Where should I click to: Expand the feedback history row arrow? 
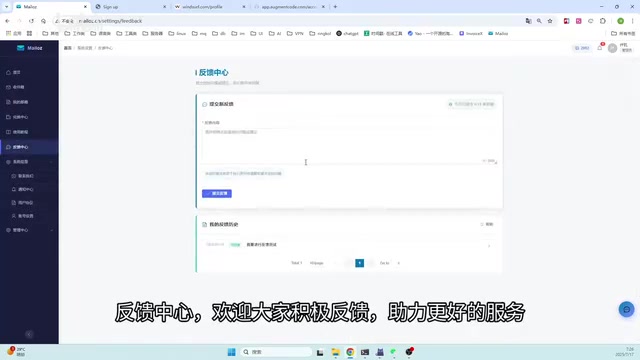click(489, 246)
